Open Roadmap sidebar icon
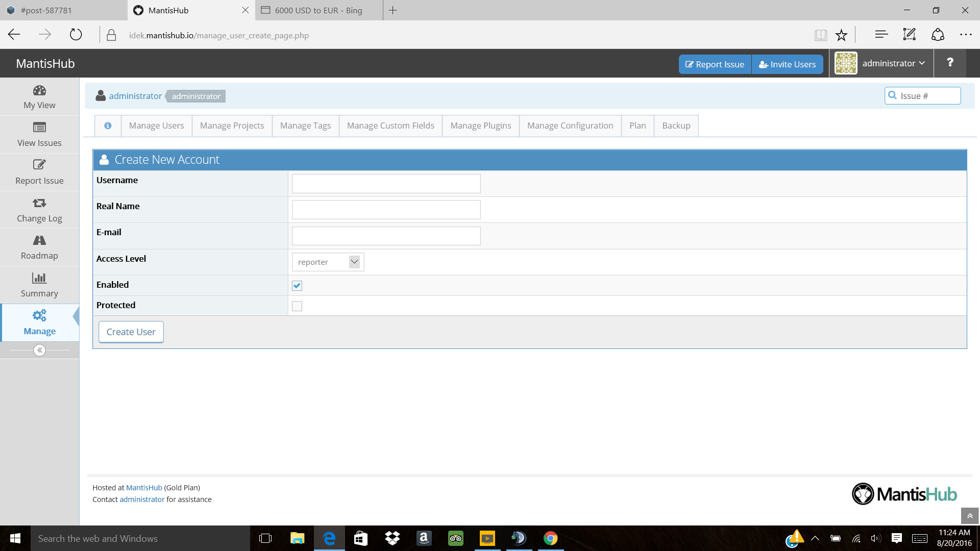Screen dimensions: 980x551 (39, 240)
